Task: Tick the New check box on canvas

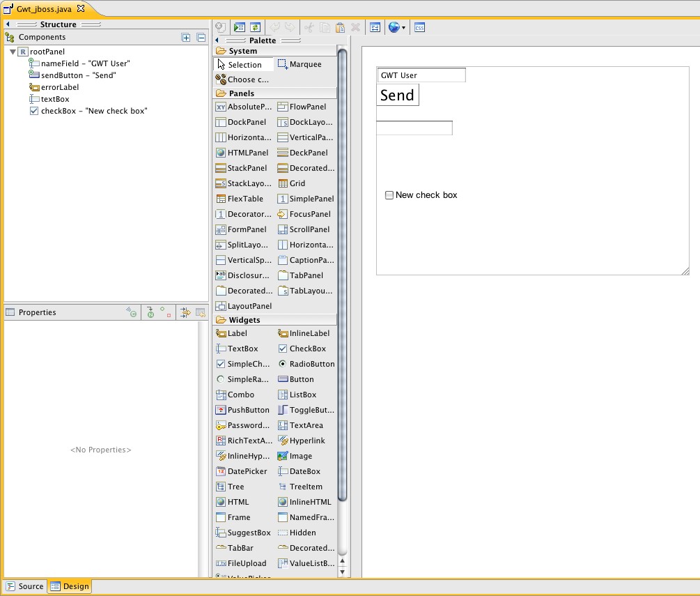Action: click(389, 195)
